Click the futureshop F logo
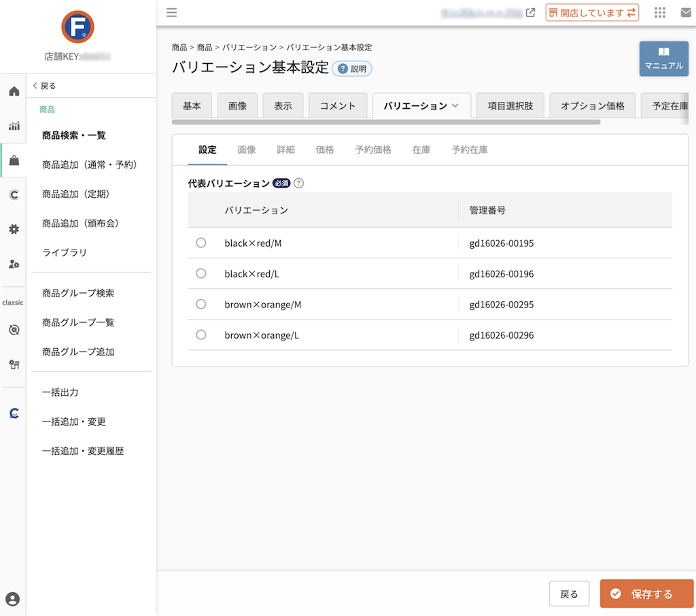Viewport: 696px width, 616px height. pyautogui.click(x=77, y=27)
